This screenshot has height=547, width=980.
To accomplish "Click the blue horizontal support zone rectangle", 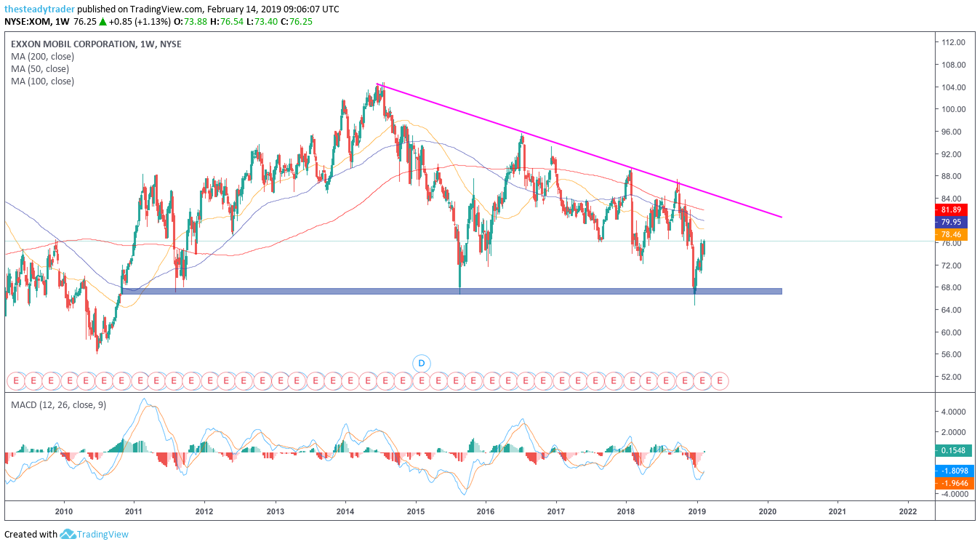I will point(451,291).
